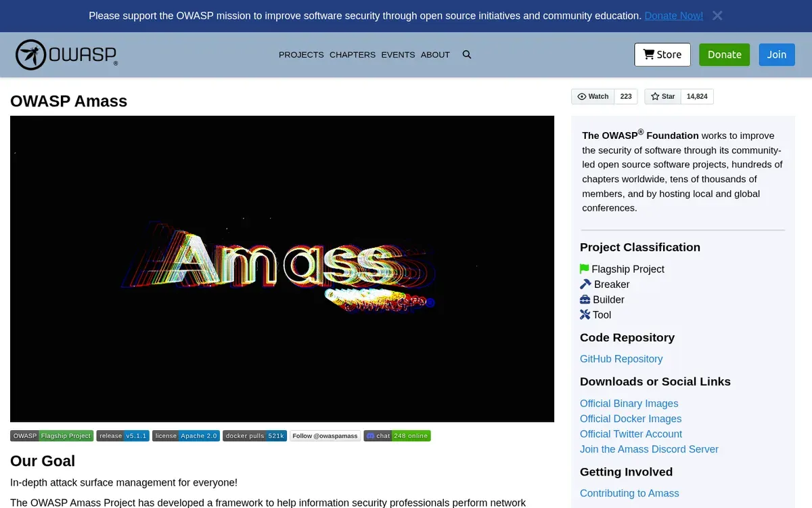The image size is (812, 508).
Task: Watch the repository on GitHub
Action: coord(593,97)
